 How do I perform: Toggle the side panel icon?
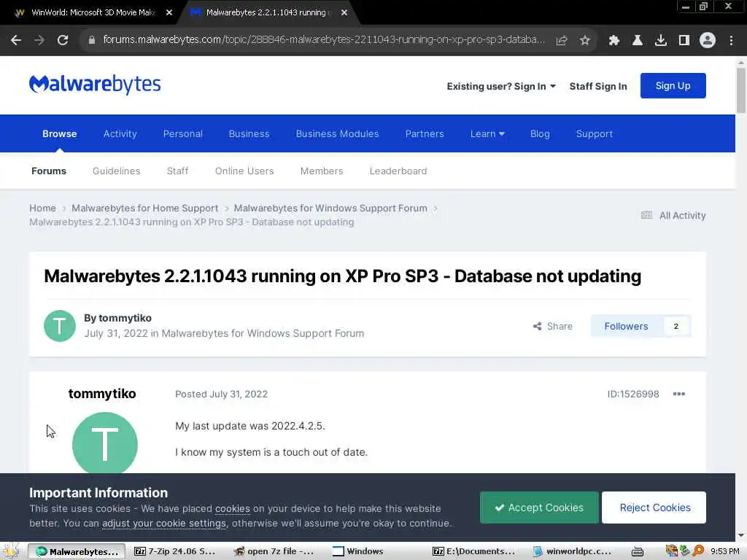click(684, 41)
